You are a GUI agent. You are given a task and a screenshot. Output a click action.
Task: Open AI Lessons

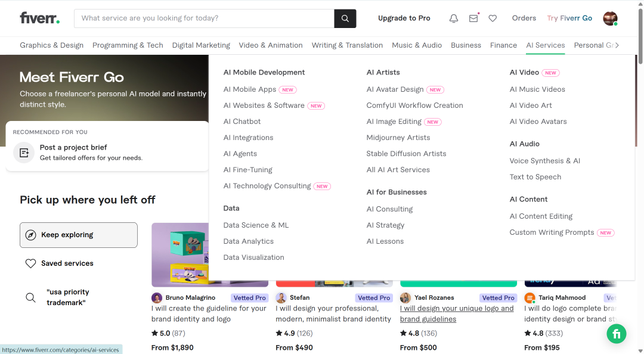tap(385, 241)
